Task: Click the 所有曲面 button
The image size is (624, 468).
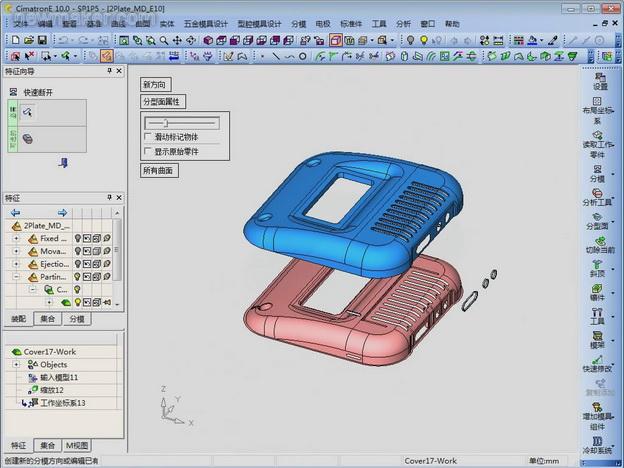Action: (159, 170)
